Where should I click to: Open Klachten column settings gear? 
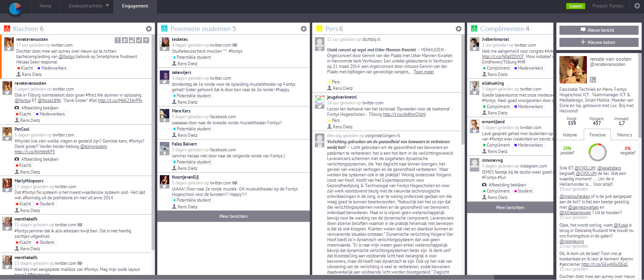148,29
